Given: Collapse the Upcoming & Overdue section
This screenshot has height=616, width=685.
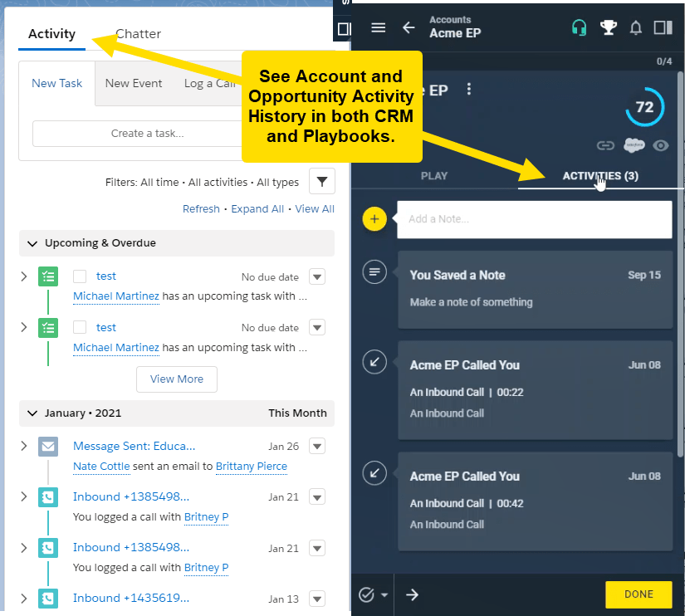Looking at the screenshot, I should point(32,244).
